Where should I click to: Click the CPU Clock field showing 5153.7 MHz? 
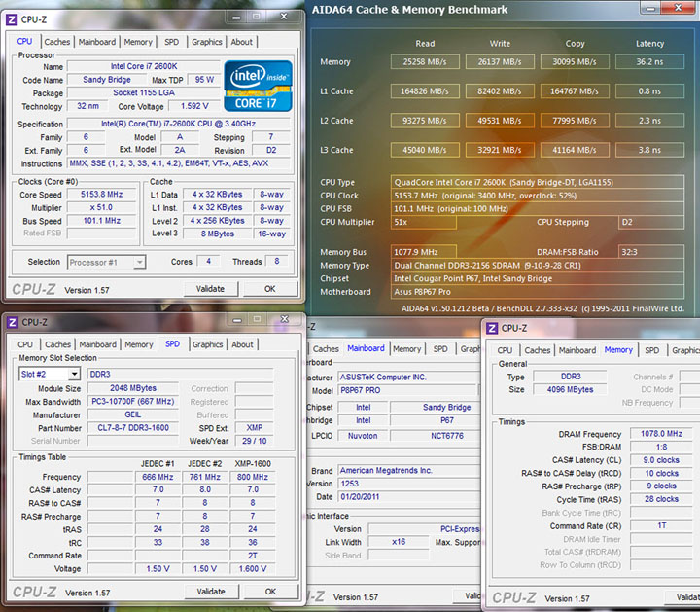tap(538, 196)
